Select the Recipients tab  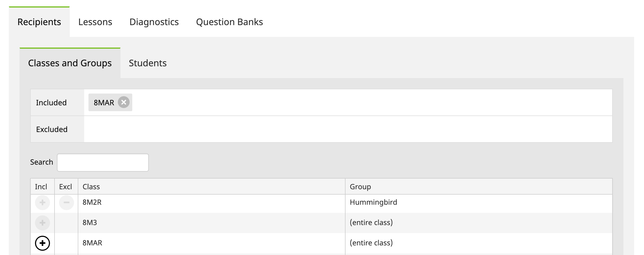(x=39, y=22)
